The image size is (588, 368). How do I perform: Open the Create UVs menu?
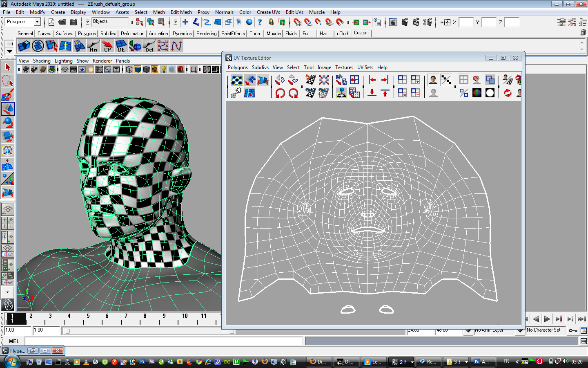point(268,12)
